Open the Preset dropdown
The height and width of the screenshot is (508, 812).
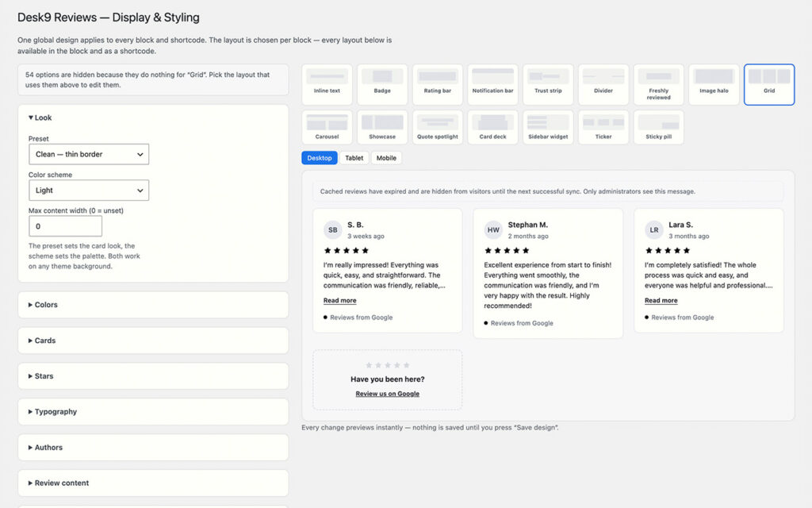tap(89, 155)
